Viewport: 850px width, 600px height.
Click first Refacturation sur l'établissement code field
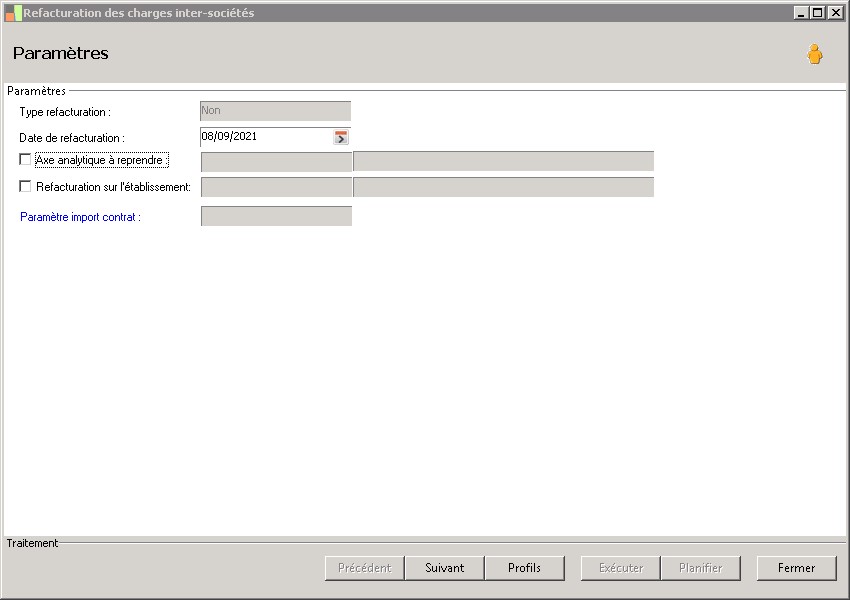[276, 188]
